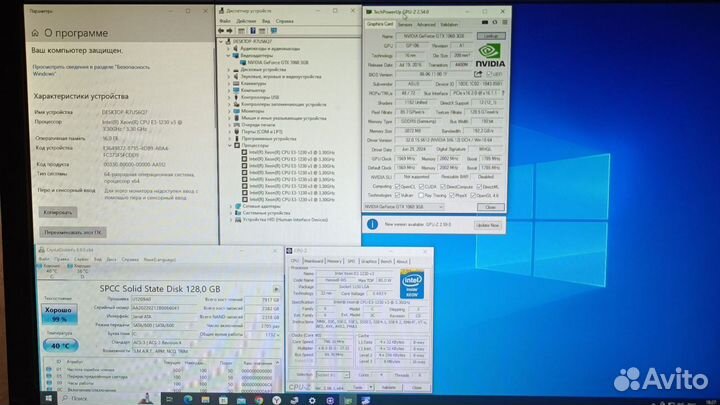Screen dimensions: 720x405
Task: Open the Действие menu in Device Manager
Action: 246,21
